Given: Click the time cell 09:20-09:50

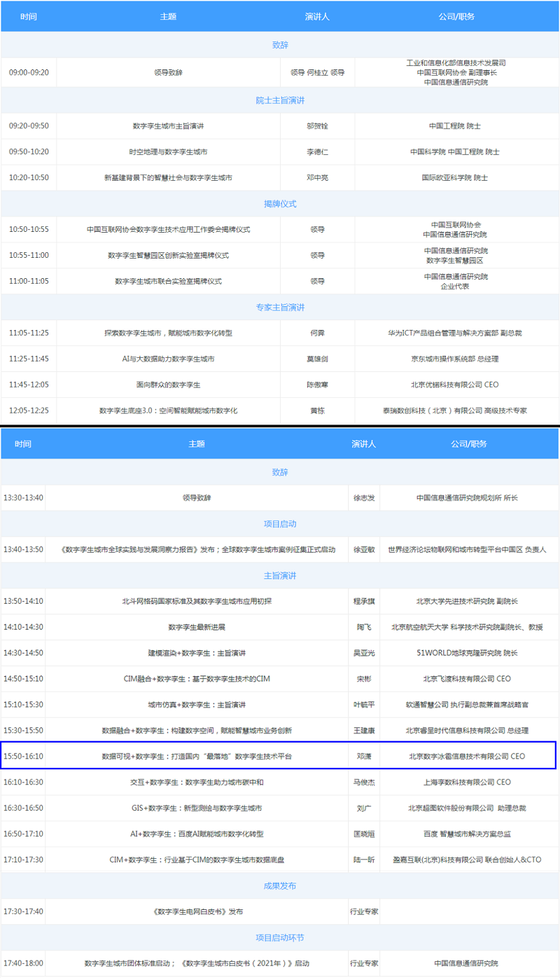Looking at the screenshot, I should pos(29,126).
